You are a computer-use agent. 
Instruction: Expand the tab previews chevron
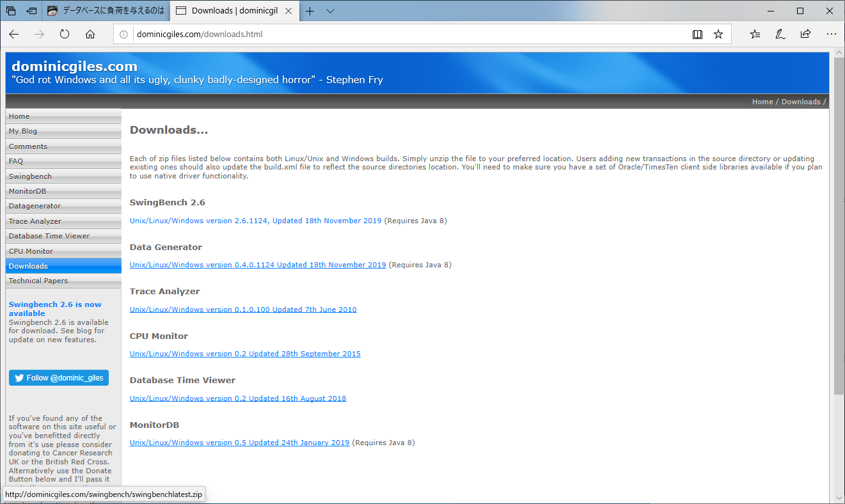pos(330,11)
